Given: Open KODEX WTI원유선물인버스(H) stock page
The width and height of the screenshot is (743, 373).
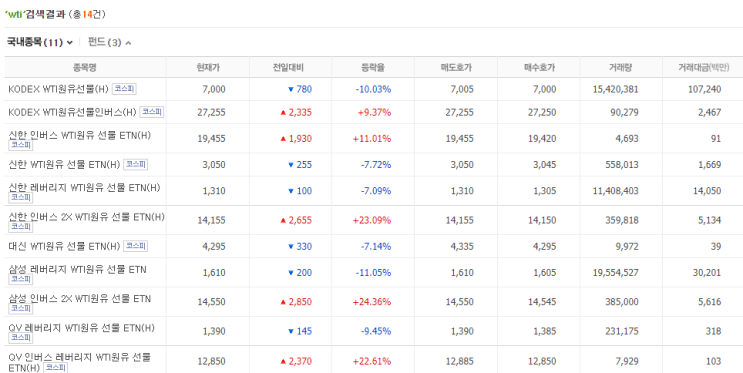Looking at the screenshot, I should click(72, 112).
